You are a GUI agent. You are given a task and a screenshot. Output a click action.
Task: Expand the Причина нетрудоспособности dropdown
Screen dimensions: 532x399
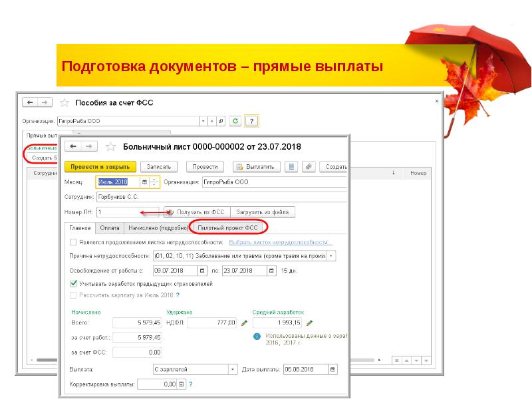point(332,255)
